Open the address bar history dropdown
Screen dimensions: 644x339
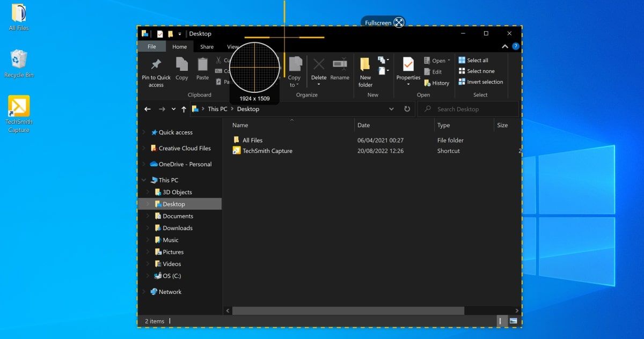(x=391, y=109)
